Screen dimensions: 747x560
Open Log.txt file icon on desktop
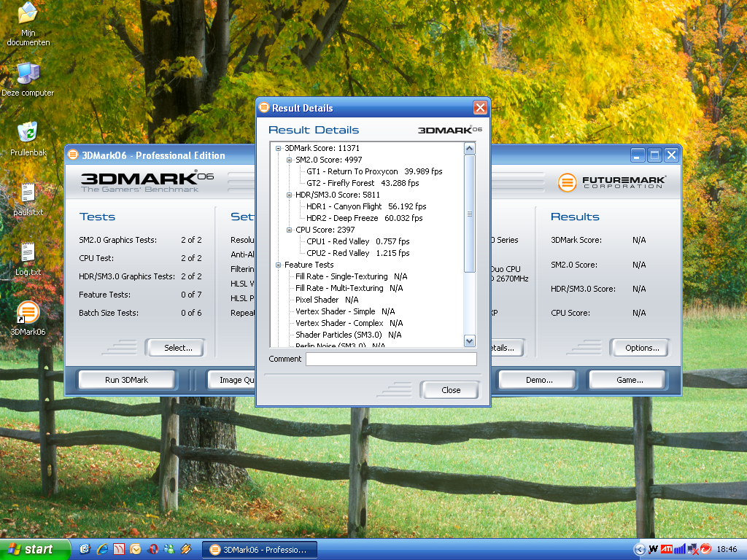pos(28,259)
